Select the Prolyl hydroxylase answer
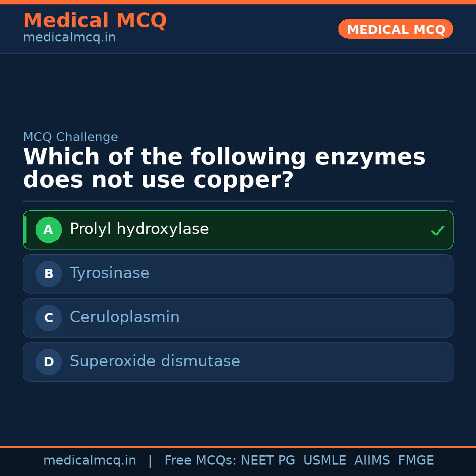The height and width of the screenshot is (476, 476). (x=139, y=229)
